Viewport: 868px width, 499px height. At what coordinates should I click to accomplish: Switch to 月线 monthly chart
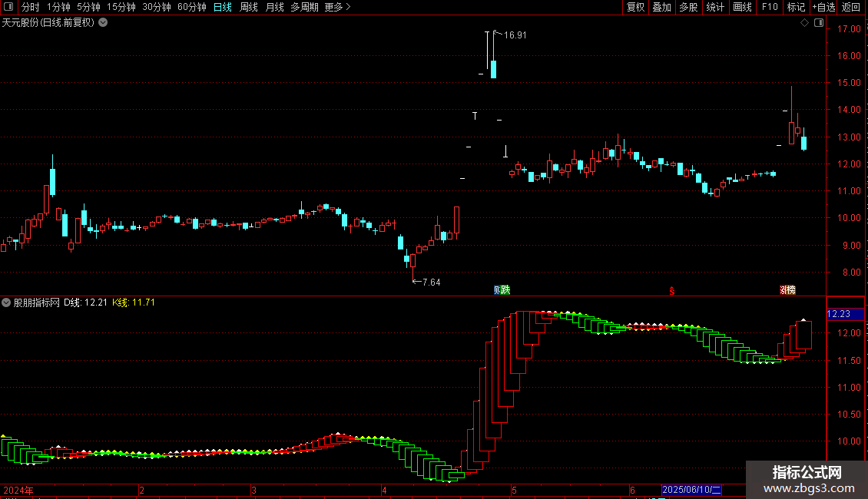[274, 7]
